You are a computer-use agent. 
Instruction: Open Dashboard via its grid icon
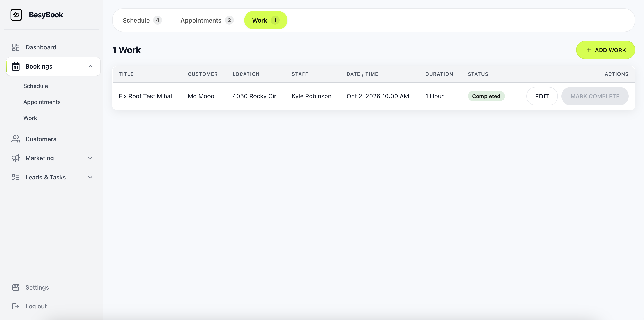click(16, 47)
